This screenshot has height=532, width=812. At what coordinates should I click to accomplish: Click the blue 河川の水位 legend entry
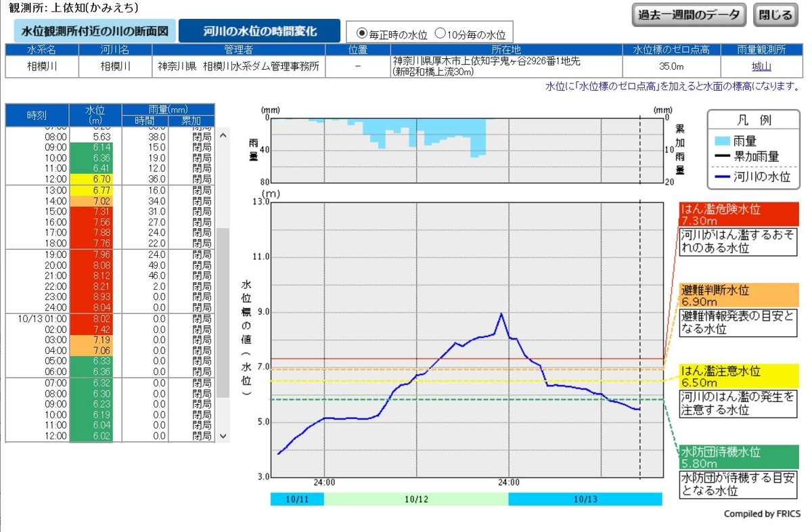[752, 177]
